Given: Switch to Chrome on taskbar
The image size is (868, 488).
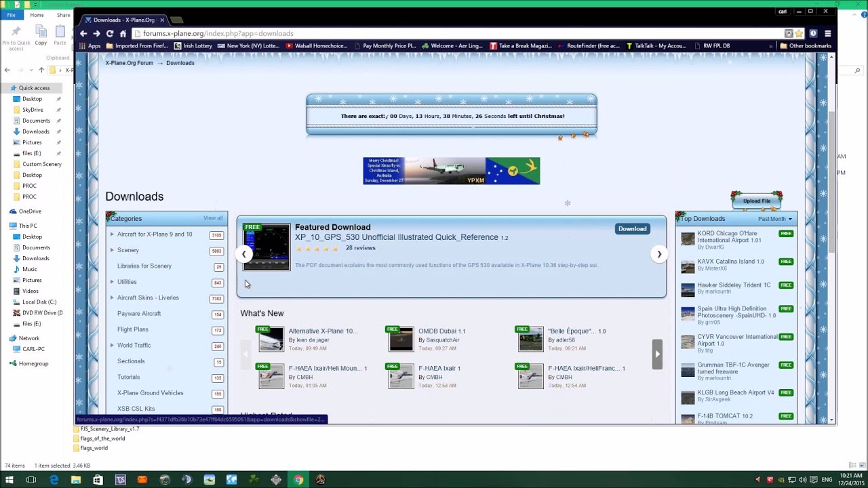Looking at the screenshot, I should tap(298, 480).
